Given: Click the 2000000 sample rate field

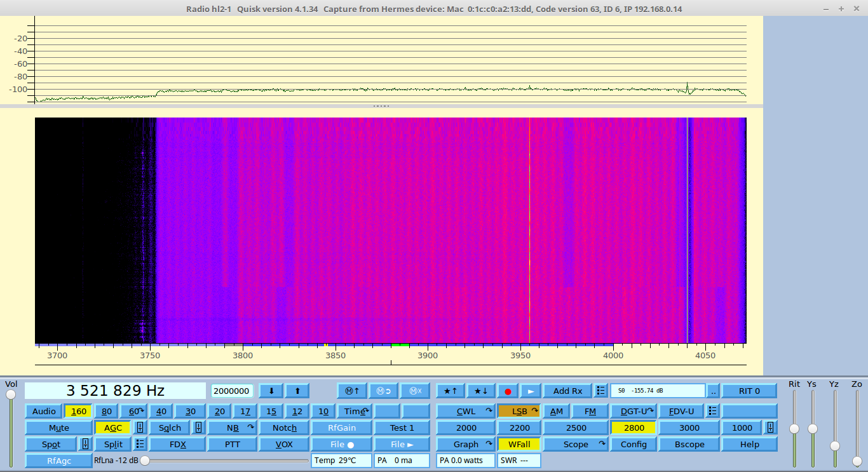Looking at the screenshot, I should click(x=232, y=391).
